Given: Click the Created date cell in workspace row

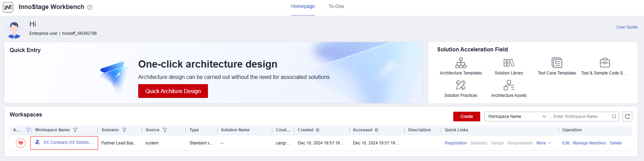Looking at the screenshot, I should 321,143.
